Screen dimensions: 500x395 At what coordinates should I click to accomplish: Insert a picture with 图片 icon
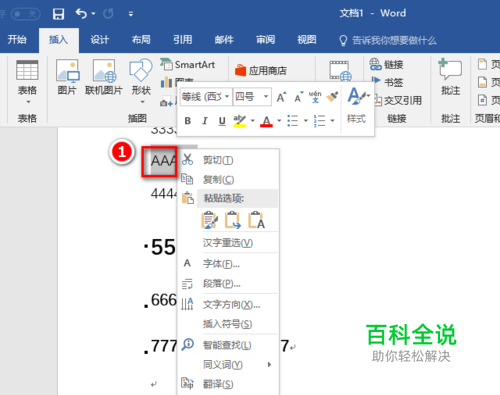68,77
